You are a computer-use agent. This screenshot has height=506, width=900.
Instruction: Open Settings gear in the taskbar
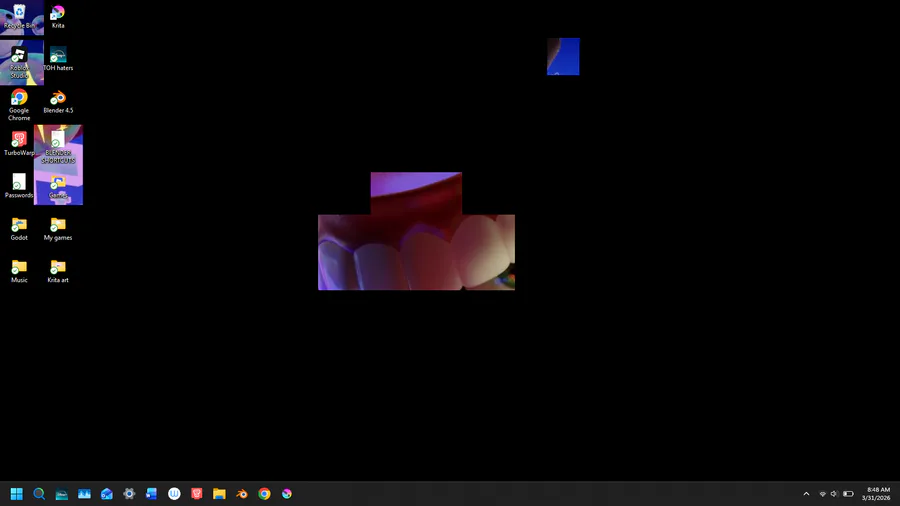tap(129, 494)
